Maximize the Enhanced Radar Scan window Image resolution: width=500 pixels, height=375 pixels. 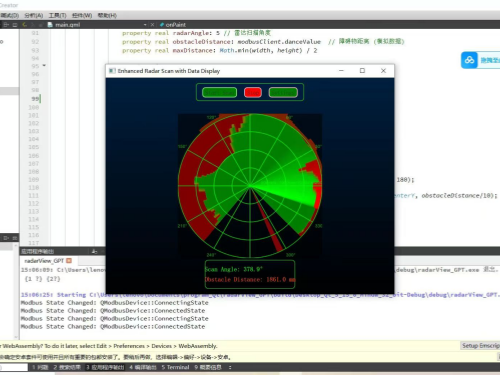coord(362,71)
